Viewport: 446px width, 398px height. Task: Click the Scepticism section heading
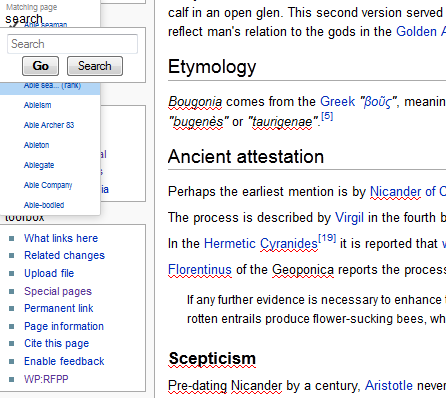pos(212,359)
